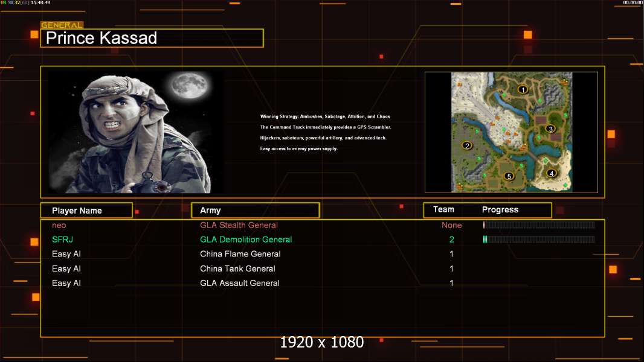
Task: Click the team value for China Flame General
Action: point(451,254)
